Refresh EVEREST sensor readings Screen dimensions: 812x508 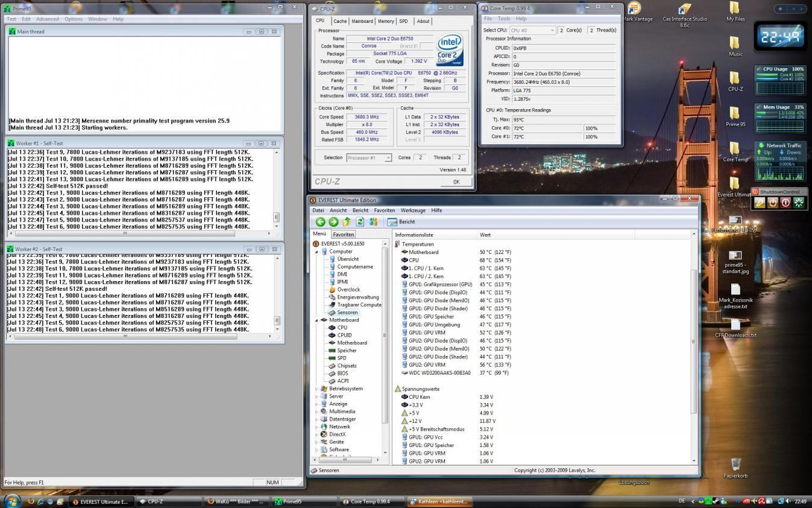coord(360,222)
